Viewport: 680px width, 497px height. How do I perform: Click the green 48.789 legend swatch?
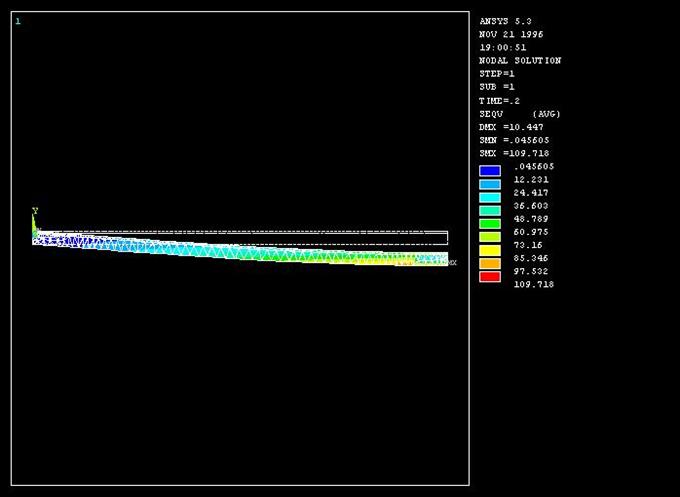490,224
